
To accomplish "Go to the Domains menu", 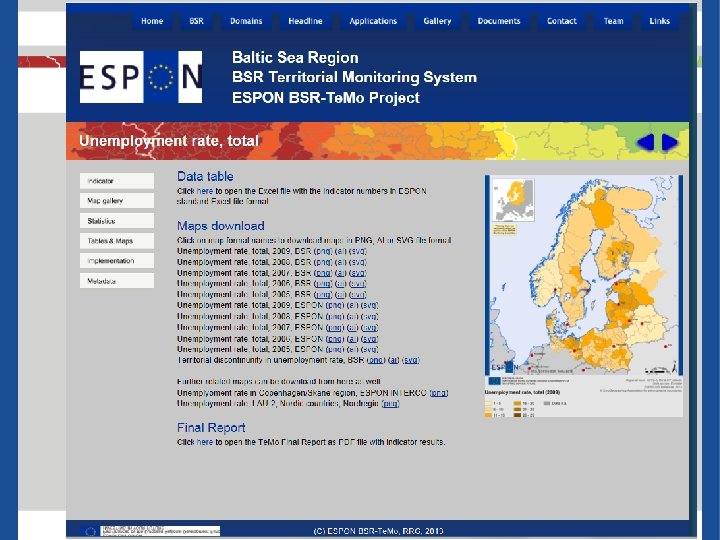I will pos(246,21).
